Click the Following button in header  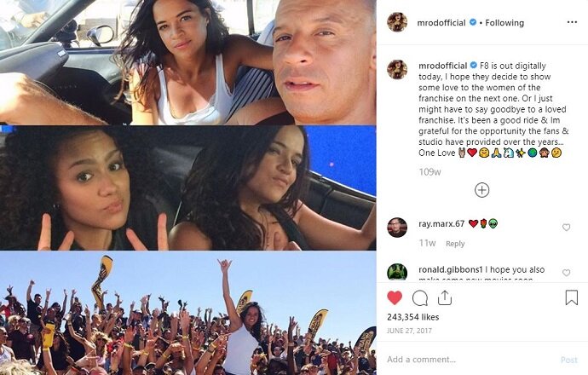pos(504,23)
